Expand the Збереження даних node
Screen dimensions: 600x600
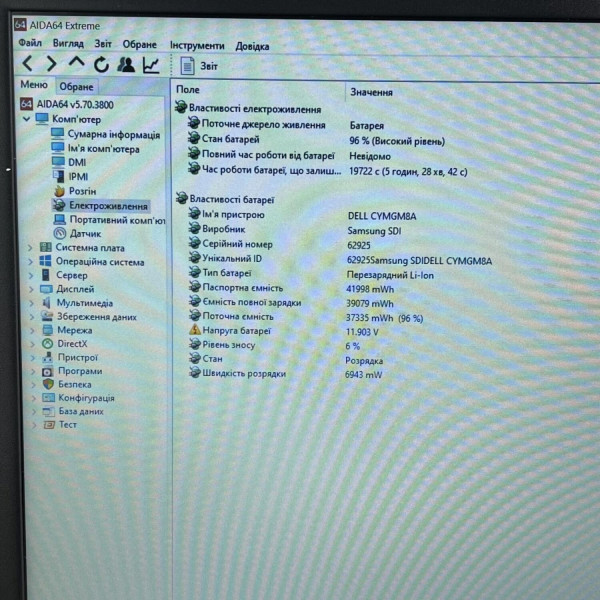coord(32,317)
